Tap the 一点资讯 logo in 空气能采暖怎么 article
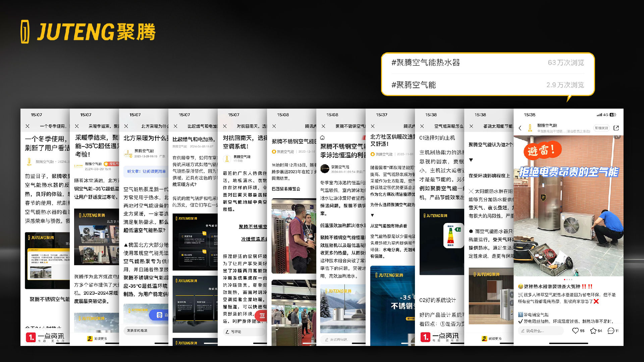 (x=440, y=337)
